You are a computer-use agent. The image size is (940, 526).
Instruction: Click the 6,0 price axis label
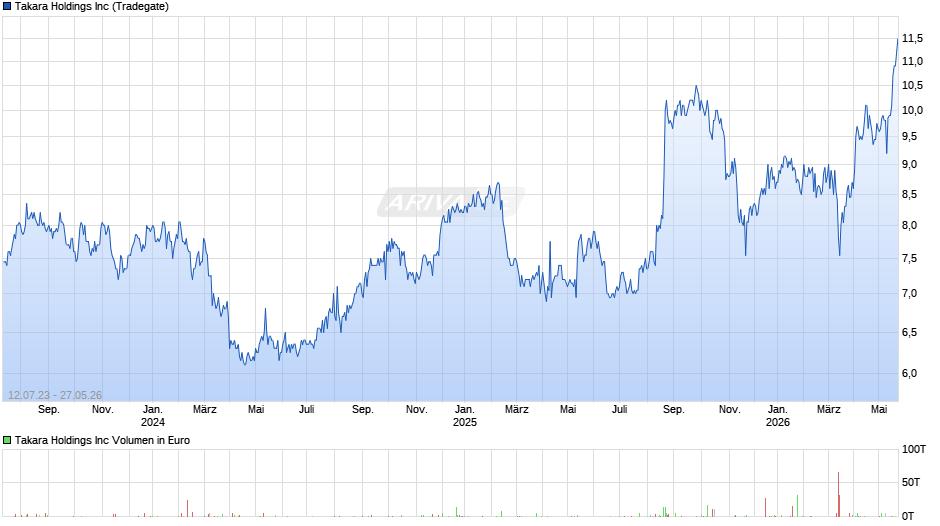click(909, 373)
